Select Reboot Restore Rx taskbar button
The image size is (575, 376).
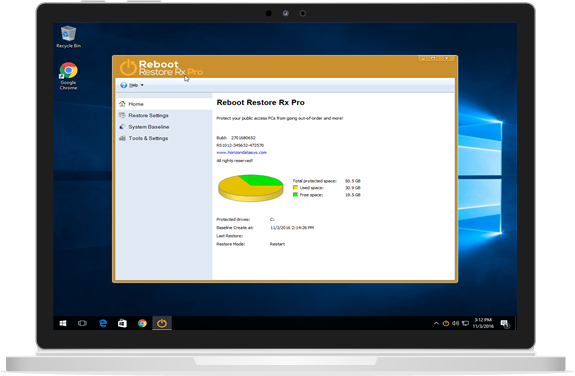162,323
